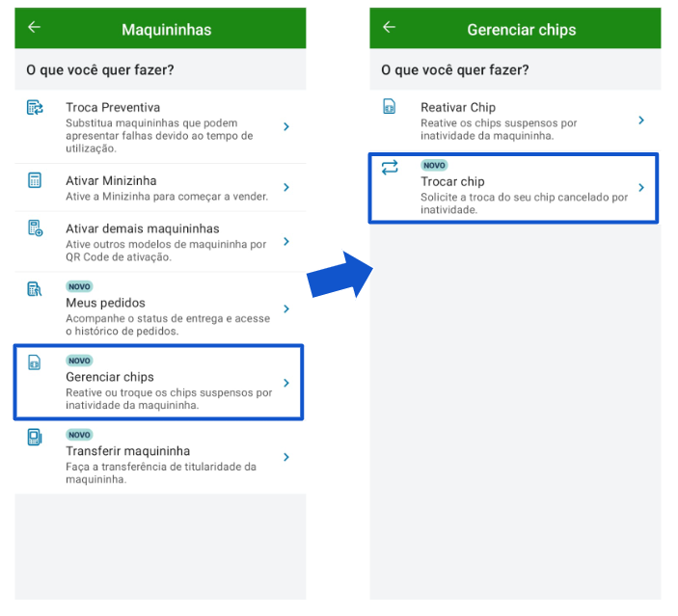Tap the Ativar Minizinha calculator icon

point(35,180)
